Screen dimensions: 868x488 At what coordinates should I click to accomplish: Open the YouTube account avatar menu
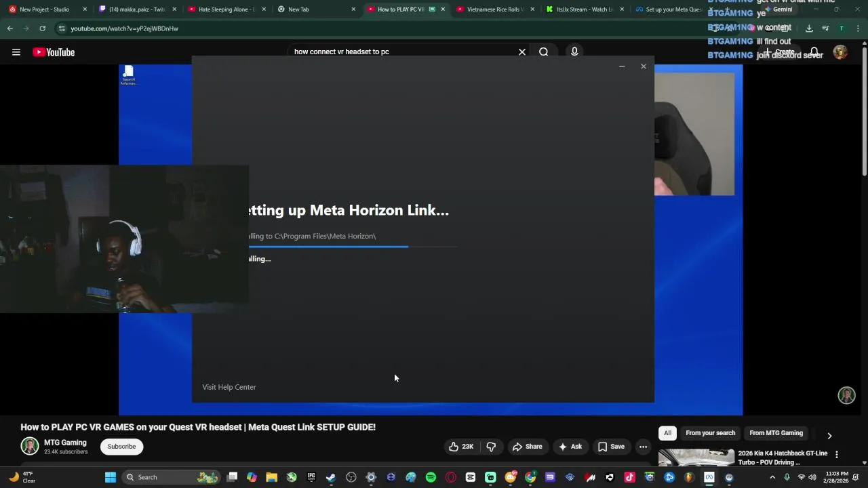click(x=840, y=52)
